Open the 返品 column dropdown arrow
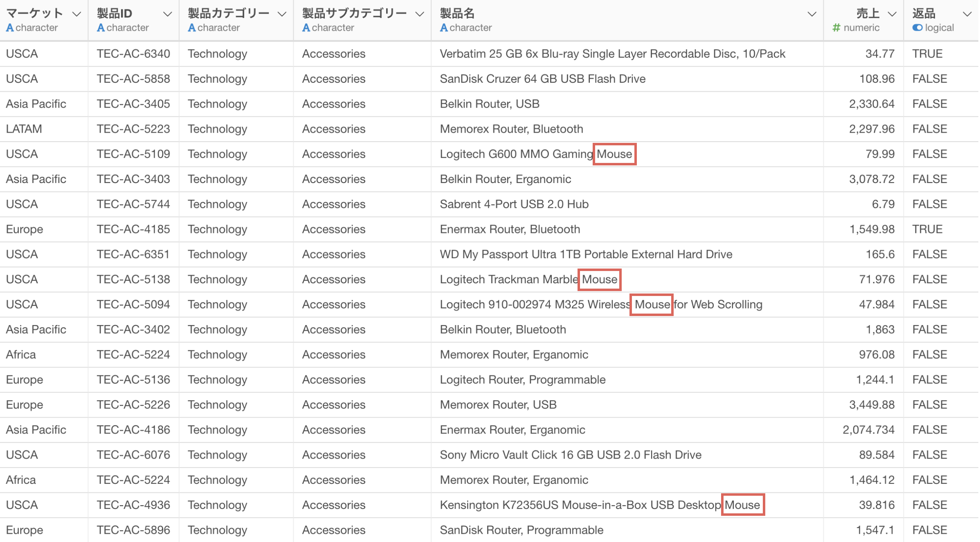980x542 pixels. coord(967,14)
